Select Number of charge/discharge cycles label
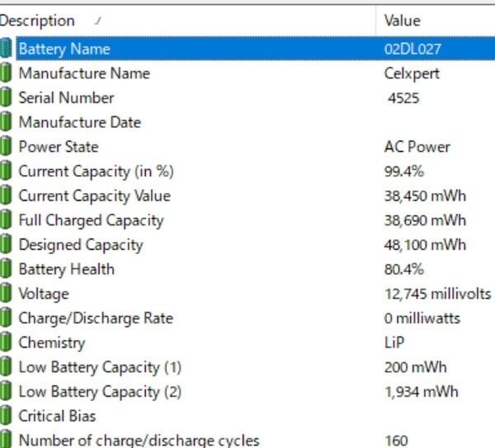Viewport: 495px width, 448px height. (139, 441)
